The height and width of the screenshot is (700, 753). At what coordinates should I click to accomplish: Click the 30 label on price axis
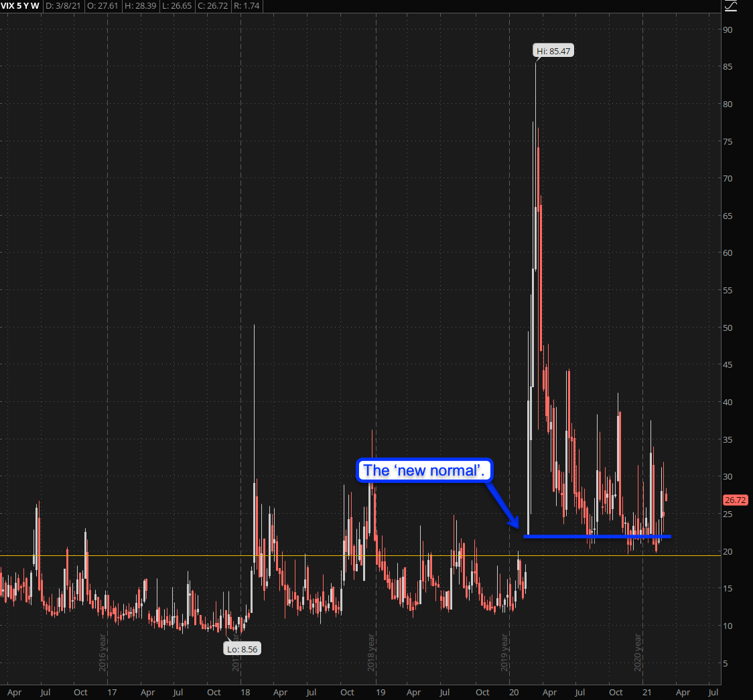[x=728, y=477]
